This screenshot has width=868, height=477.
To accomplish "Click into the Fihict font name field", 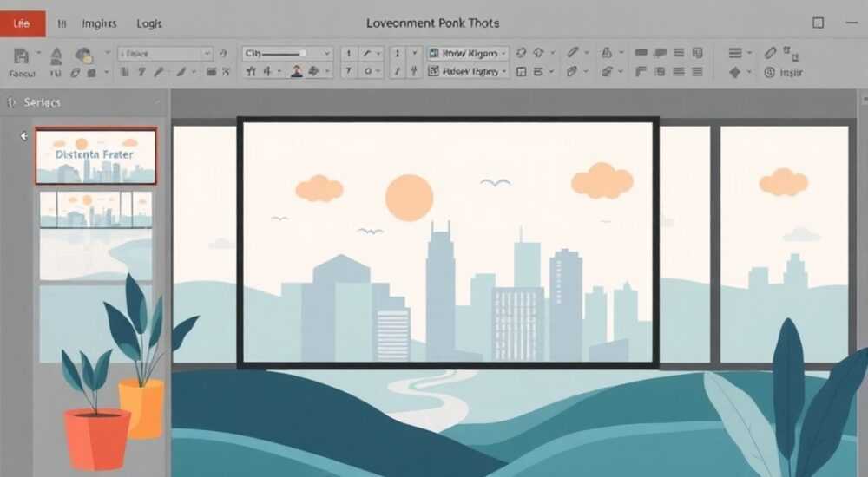I will click(160, 53).
